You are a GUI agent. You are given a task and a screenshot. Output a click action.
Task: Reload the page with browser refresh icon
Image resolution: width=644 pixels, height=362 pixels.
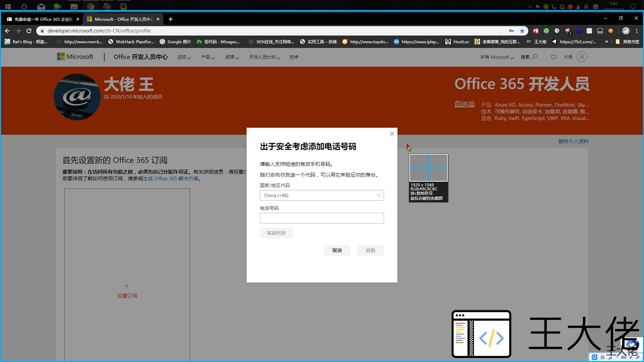tap(29, 31)
